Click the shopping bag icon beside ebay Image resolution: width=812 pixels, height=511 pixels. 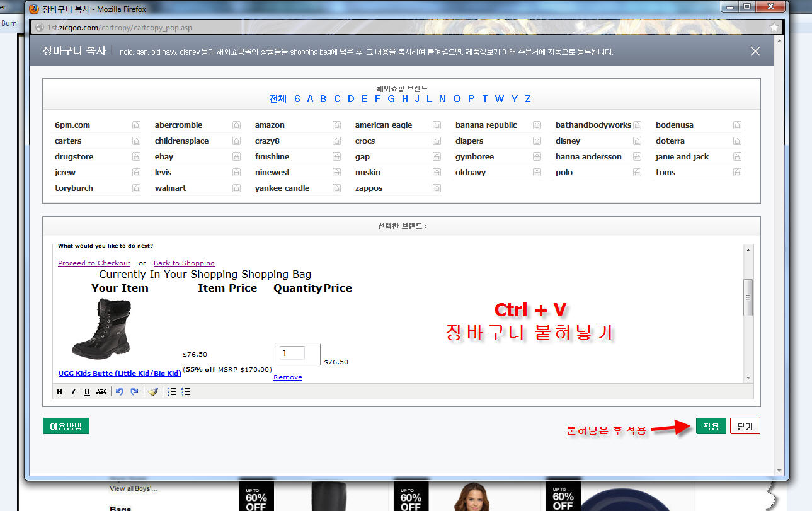(x=236, y=157)
